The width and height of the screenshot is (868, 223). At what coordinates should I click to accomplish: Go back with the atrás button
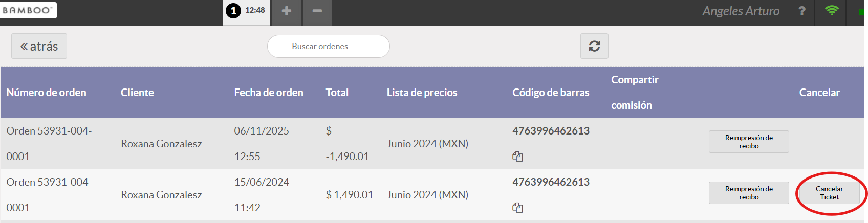click(x=39, y=46)
